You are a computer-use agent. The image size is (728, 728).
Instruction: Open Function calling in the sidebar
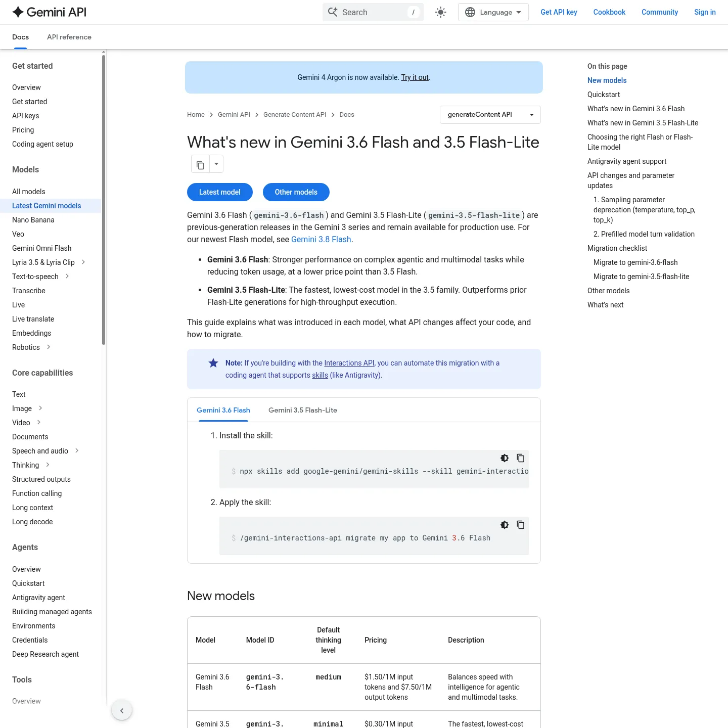(37, 493)
